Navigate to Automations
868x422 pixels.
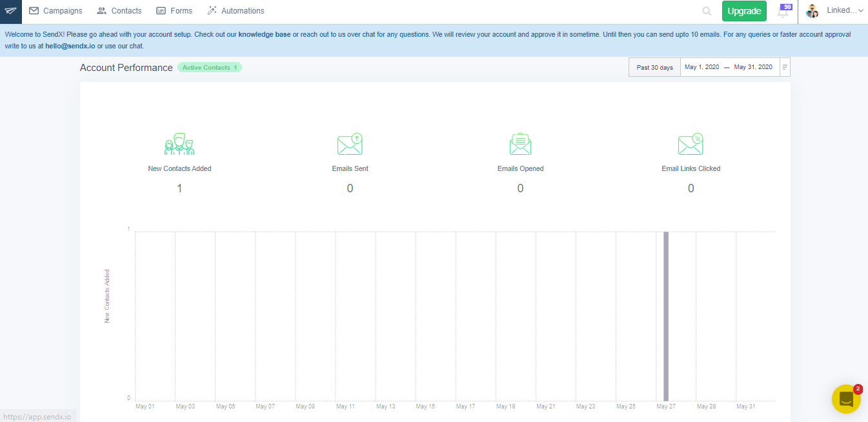[236, 11]
